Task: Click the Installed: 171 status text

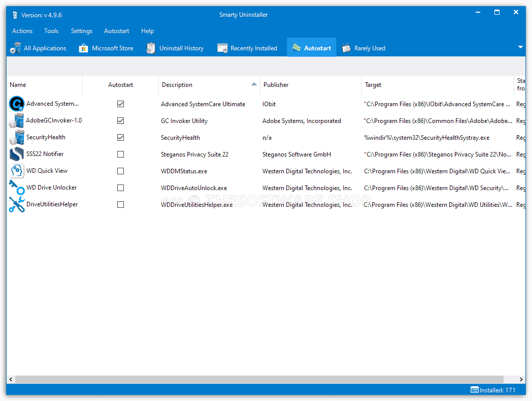Action: click(x=497, y=390)
